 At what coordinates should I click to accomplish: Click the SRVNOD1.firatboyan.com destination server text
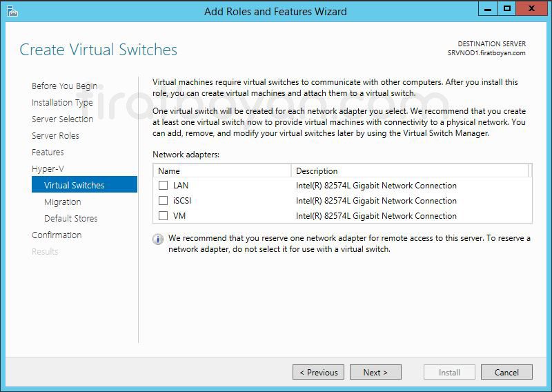click(486, 53)
